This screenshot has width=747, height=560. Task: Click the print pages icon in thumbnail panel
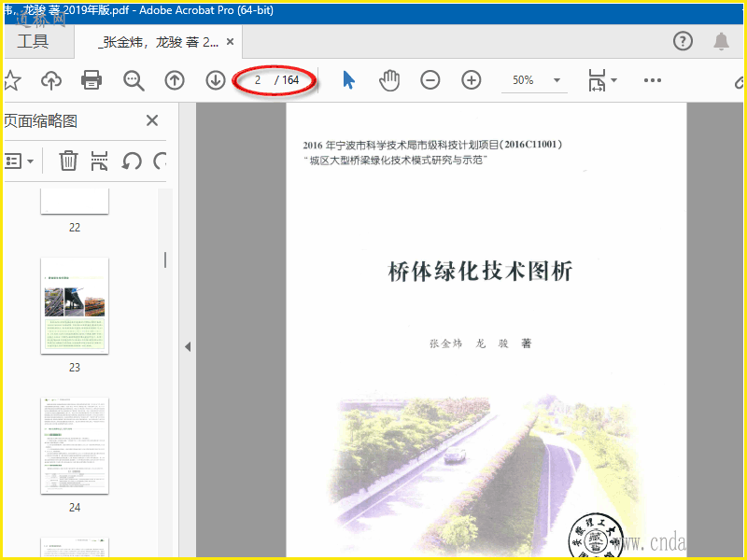99,161
